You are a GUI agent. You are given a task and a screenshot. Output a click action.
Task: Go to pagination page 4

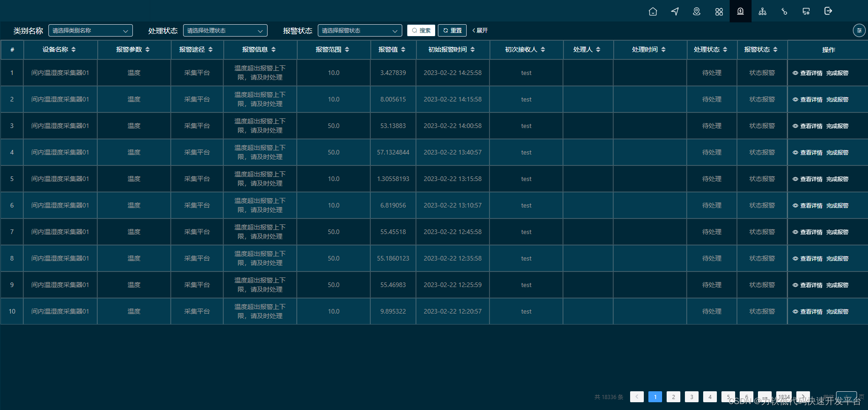[710, 397]
